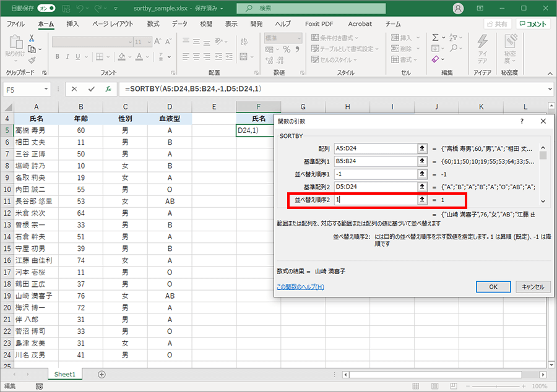The height and width of the screenshot is (392, 557).
Task: Toggle underline formatting U
Action: [x=78, y=56]
